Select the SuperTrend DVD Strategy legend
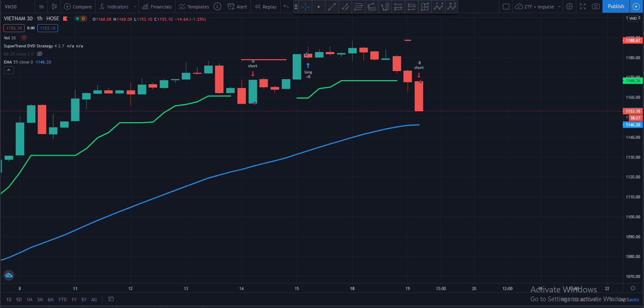 click(x=28, y=46)
